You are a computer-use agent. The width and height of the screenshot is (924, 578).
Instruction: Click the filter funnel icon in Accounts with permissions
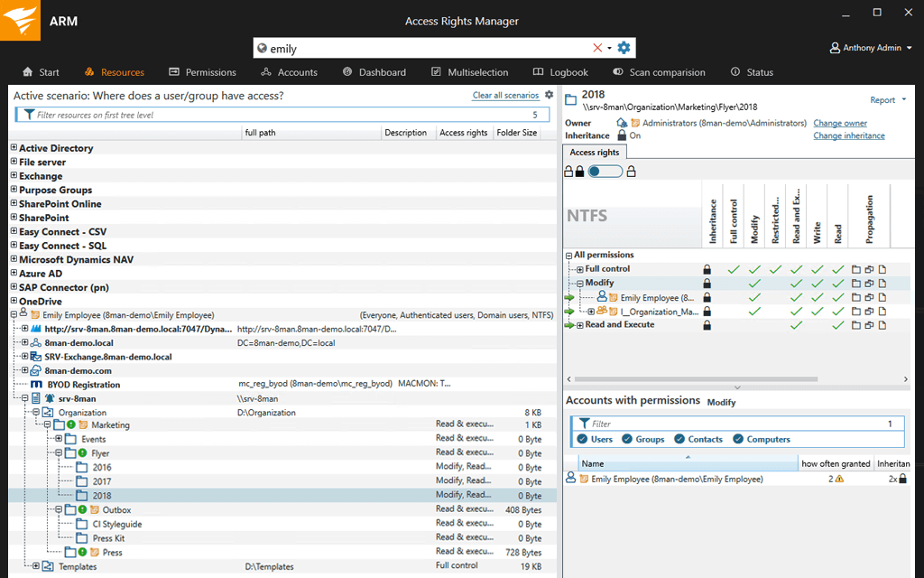point(584,423)
